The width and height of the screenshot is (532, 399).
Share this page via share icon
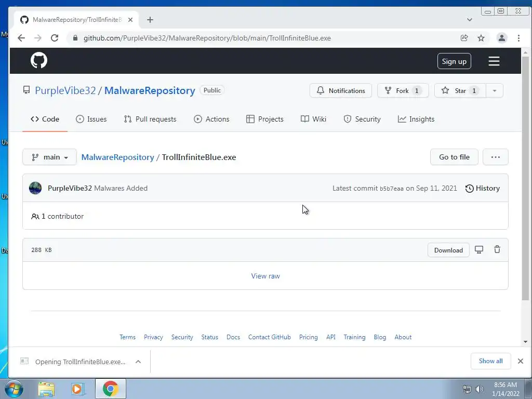point(464,38)
